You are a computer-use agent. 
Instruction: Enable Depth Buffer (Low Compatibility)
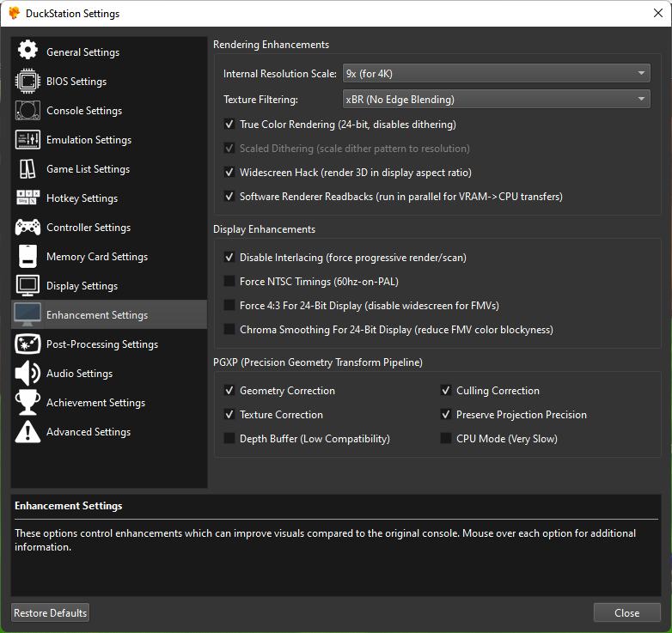[229, 438]
